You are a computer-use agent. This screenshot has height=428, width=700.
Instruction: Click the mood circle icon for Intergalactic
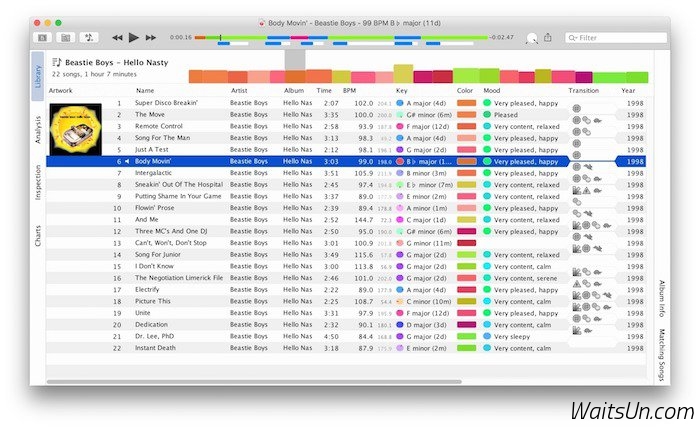(487, 172)
